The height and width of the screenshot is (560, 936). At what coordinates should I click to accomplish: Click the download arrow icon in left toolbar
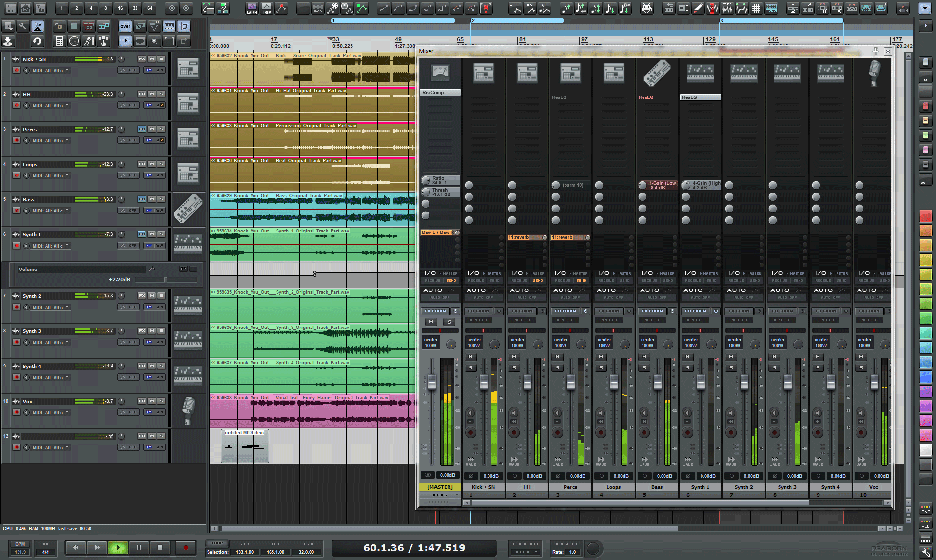pyautogui.click(x=8, y=41)
